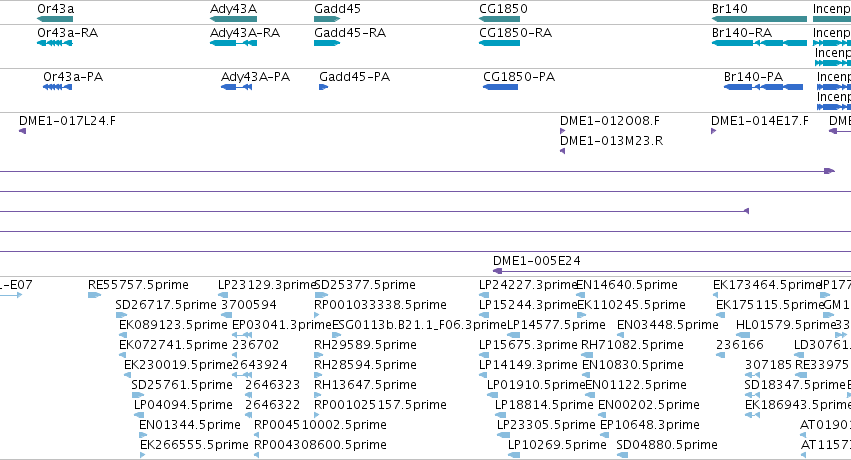Select the Or43a-RA transcript glyph
The height and width of the screenshot is (460, 851).
pyautogui.click(x=55, y=43)
